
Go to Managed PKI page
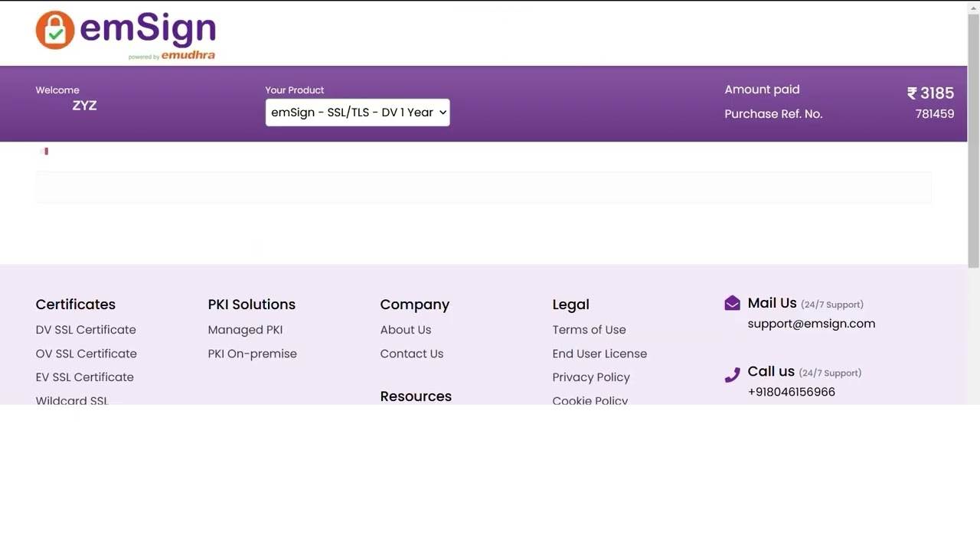tap(245, 330)
